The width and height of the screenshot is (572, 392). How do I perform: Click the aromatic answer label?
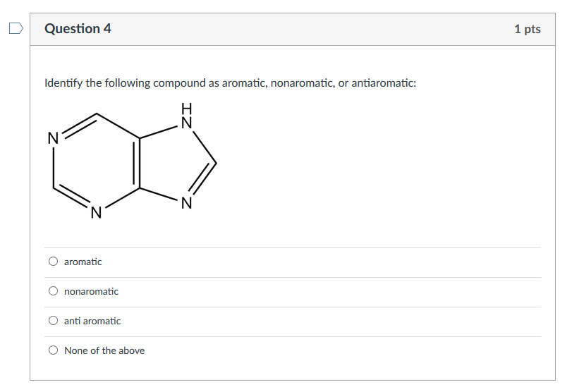coord(83,262)
